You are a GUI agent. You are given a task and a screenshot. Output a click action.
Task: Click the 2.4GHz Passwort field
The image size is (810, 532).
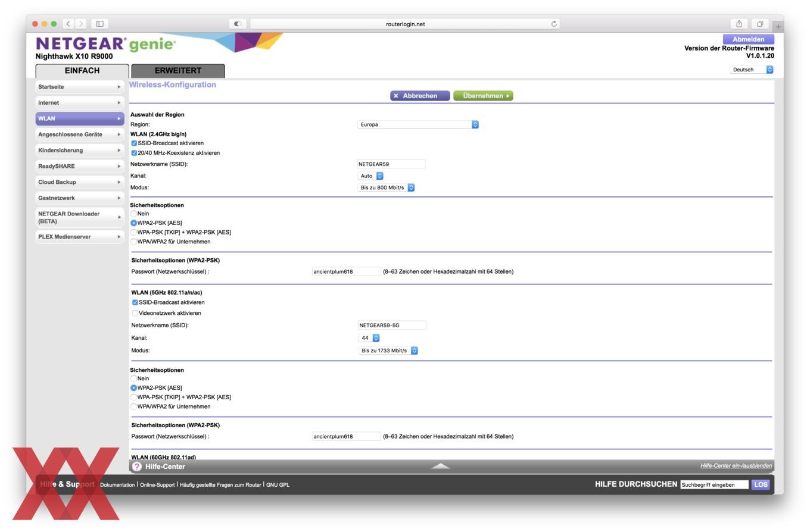[x=346, y=271]
